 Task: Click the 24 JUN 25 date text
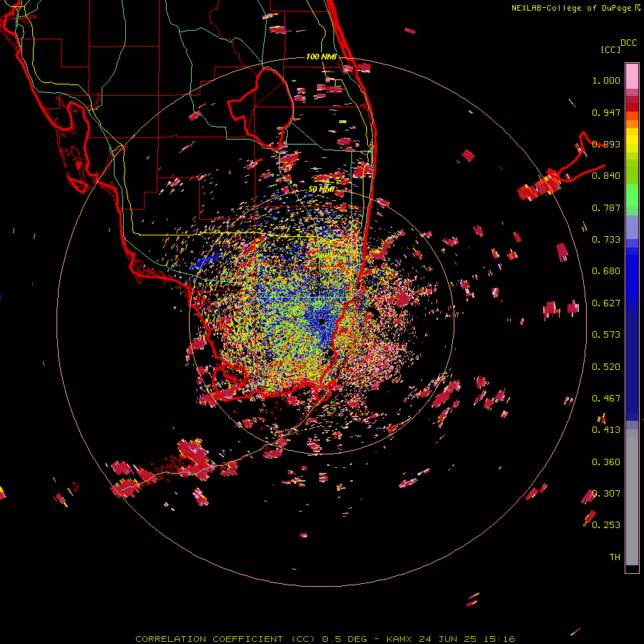pyautogui.click(x=448, y=639)
